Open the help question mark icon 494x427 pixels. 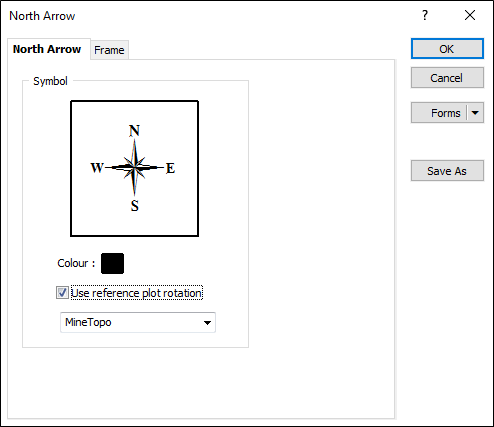pyautogui.click(x=425, y=15)
